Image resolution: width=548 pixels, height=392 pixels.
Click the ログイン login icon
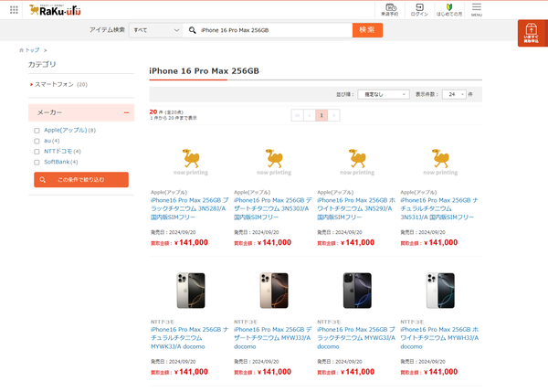coord(419,10)
